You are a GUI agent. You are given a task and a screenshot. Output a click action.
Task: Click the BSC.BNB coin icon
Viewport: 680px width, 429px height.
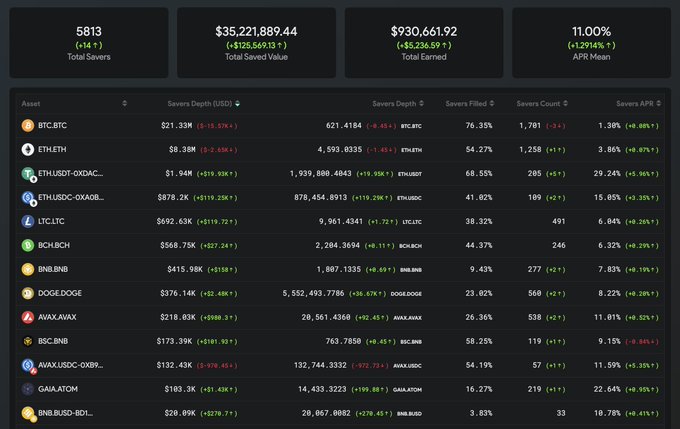(x=28, y=341)
